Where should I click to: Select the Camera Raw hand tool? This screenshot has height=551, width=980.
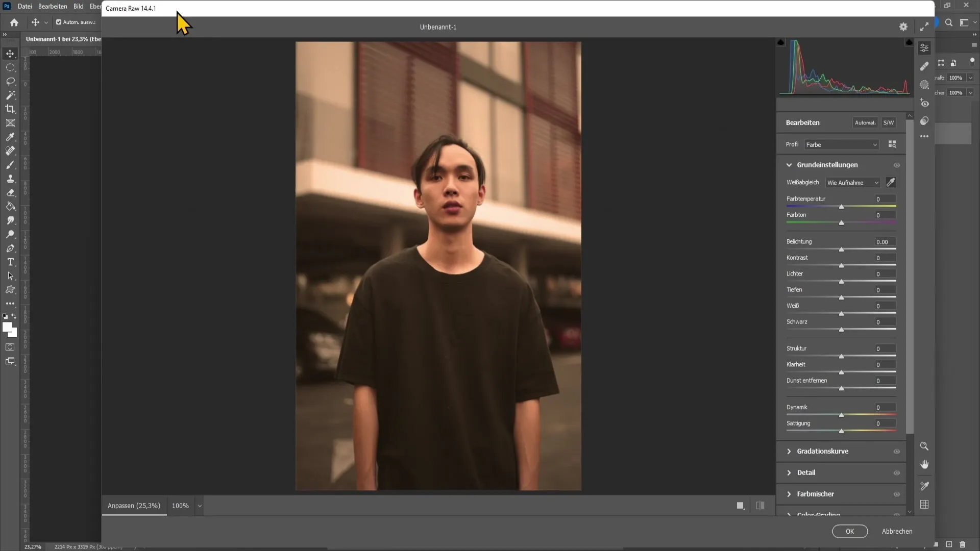(x=924, y=465)
